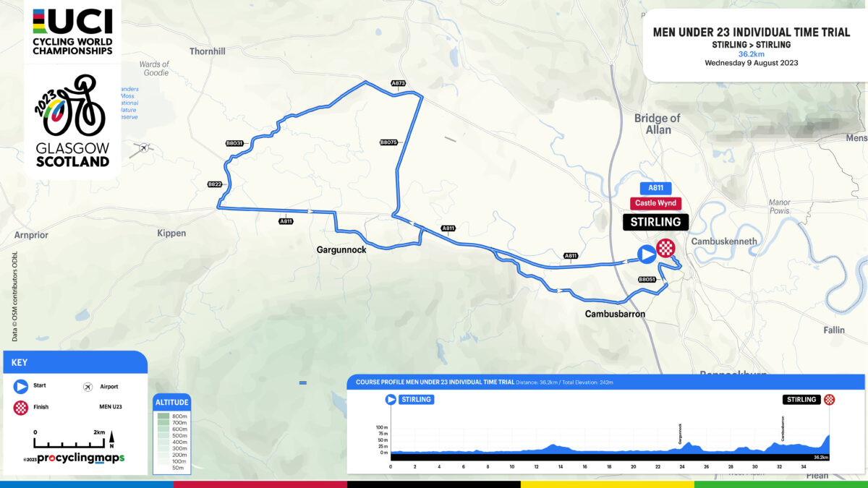
Task: Click the blue 36.2km distance under the title
Action: (752, 54)
